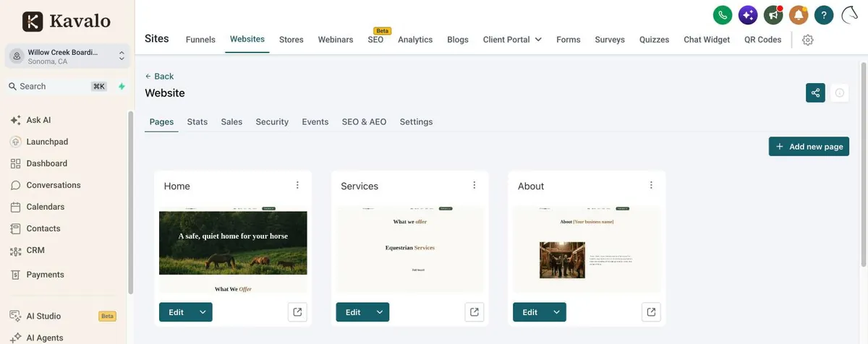This screenshot has width=868, height=344.
Task: Open the Security sub-tab
Action: click(x=272, y=122)
